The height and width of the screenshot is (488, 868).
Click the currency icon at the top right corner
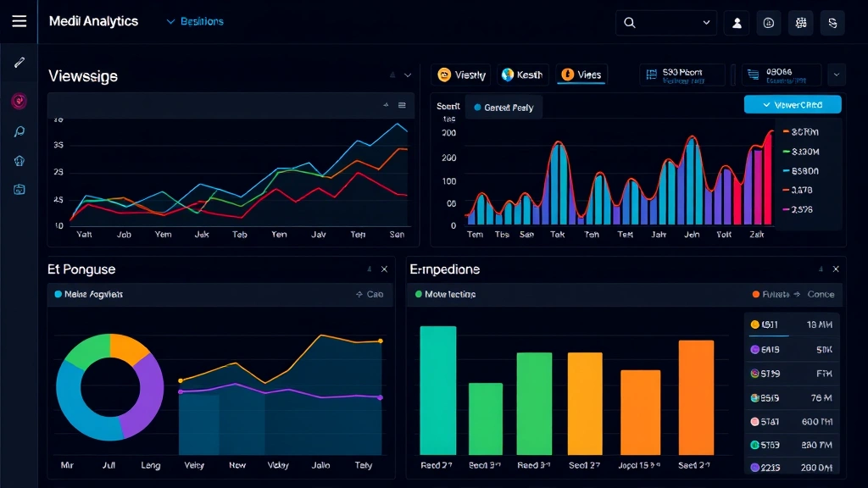click(x=832, y=22)
